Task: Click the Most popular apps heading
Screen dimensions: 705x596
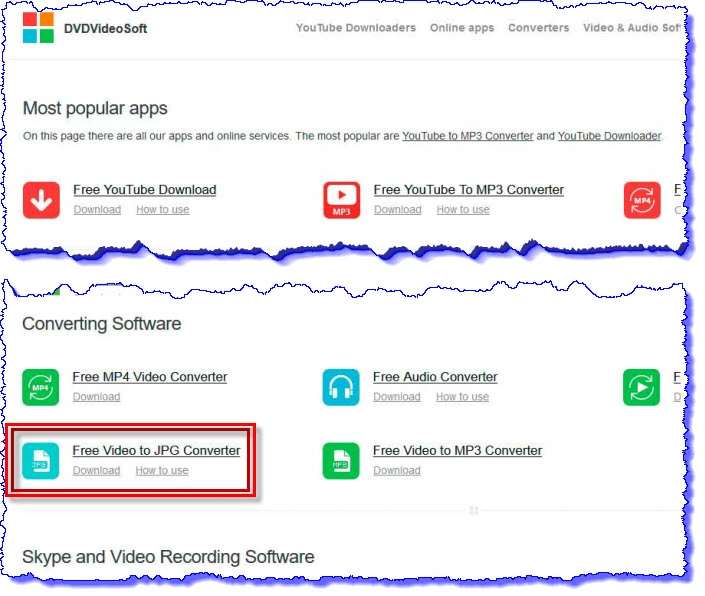Action: pyautogui.click(x=95, y=108)
